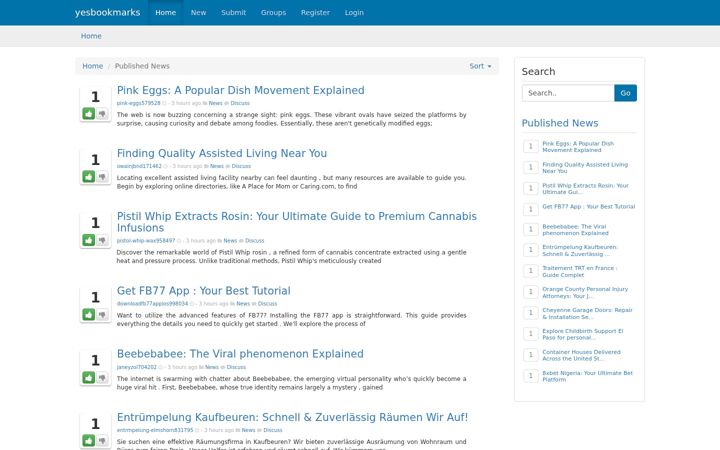Open author link pink-eggs579528
Image resolution: width=720 pixels, height=450 pixels.
[x=138, y=103]
